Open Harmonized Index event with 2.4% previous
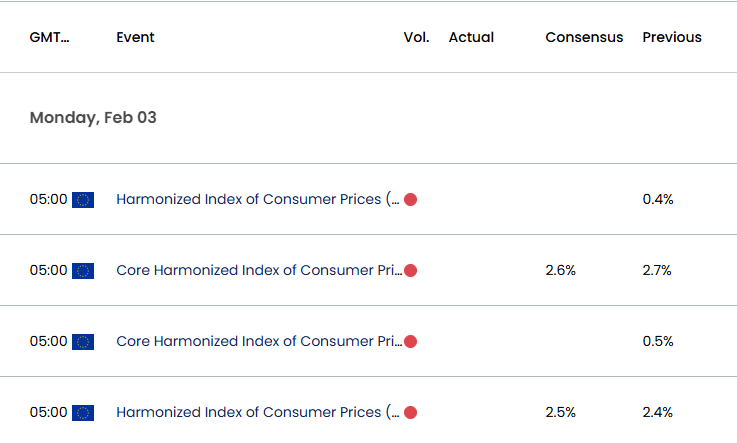 258,412
